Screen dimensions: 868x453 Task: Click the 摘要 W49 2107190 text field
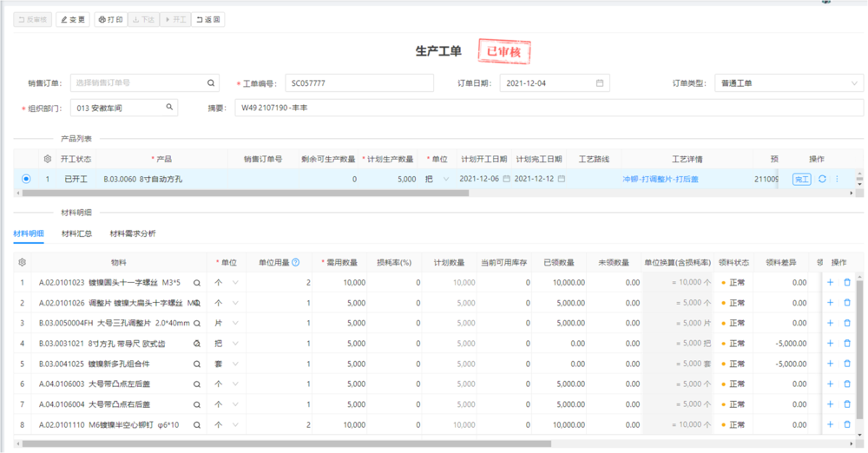(x=549, y=108)
